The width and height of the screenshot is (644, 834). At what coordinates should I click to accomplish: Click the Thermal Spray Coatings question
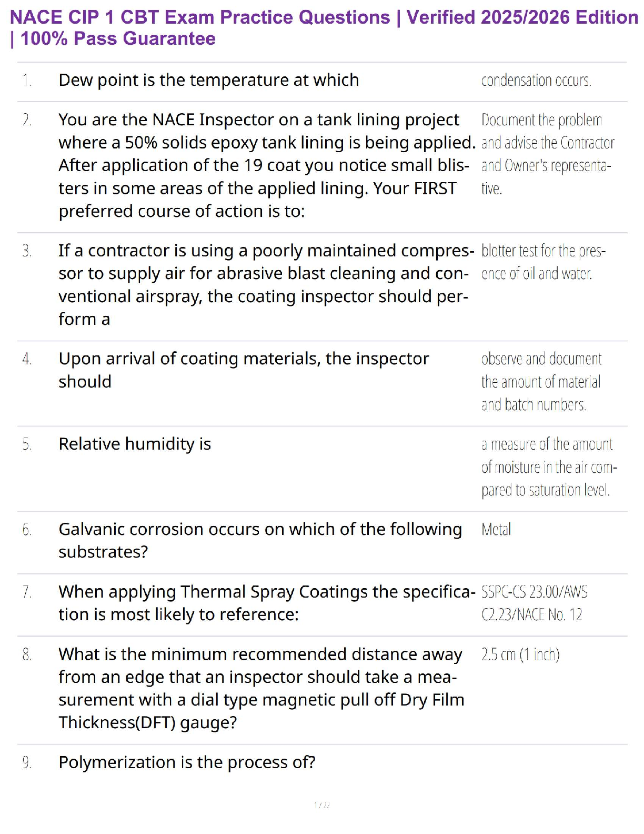pyautogui.click(x=266, y=603)
